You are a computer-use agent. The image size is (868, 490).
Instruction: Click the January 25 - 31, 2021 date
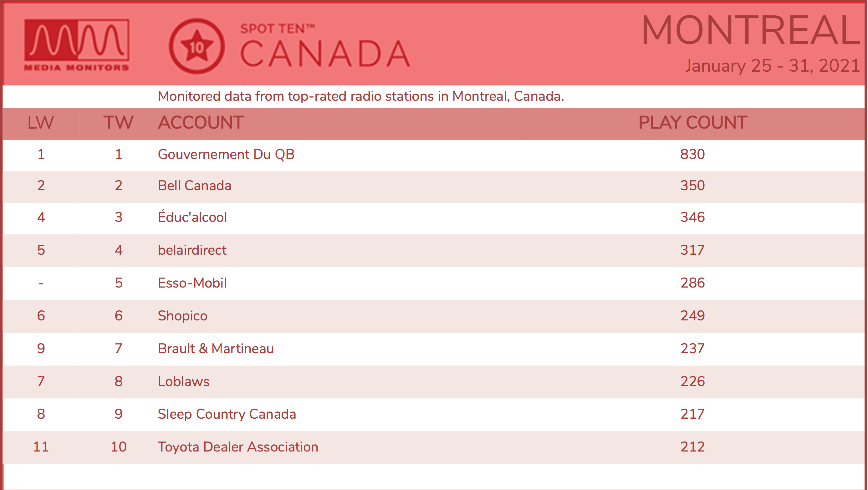tap(773, 66)
